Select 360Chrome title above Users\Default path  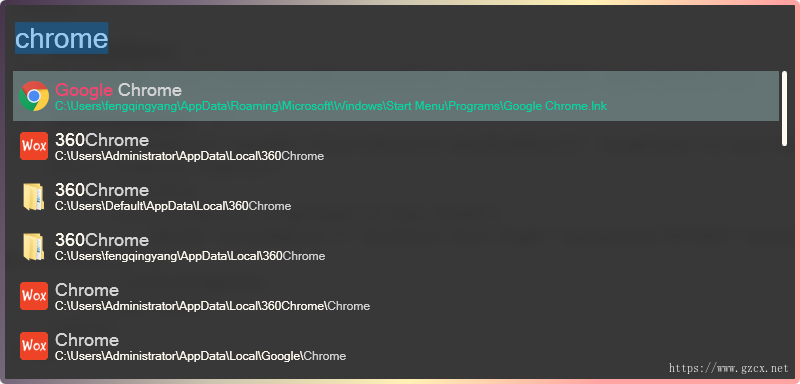tap(102, 190)
